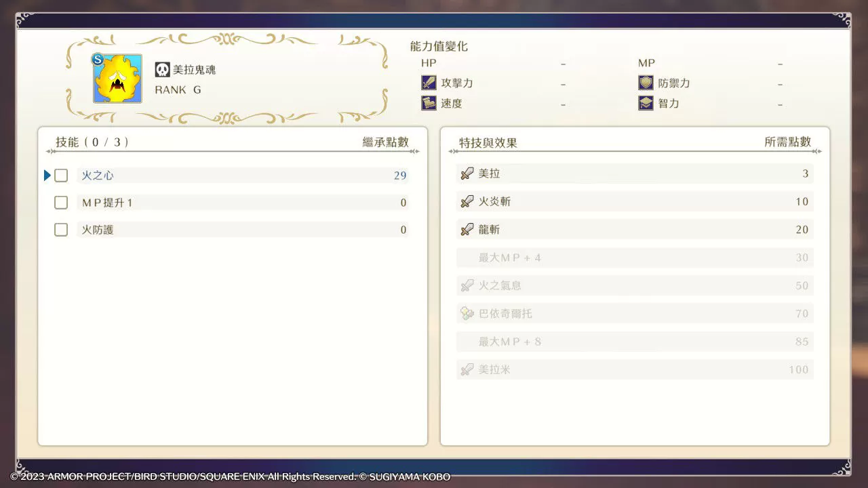Select the 火之心 skill row

[243, 176]
